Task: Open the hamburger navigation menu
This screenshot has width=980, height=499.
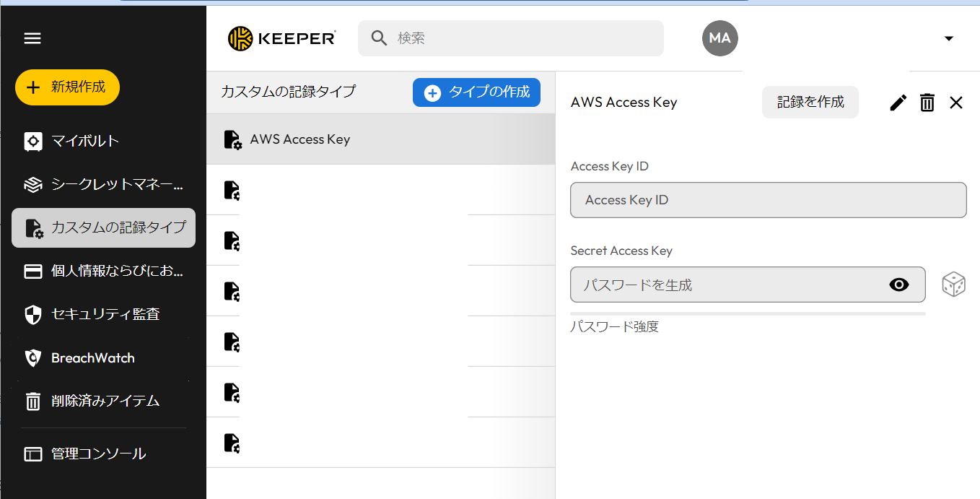Action: click(x=32, y=38)
